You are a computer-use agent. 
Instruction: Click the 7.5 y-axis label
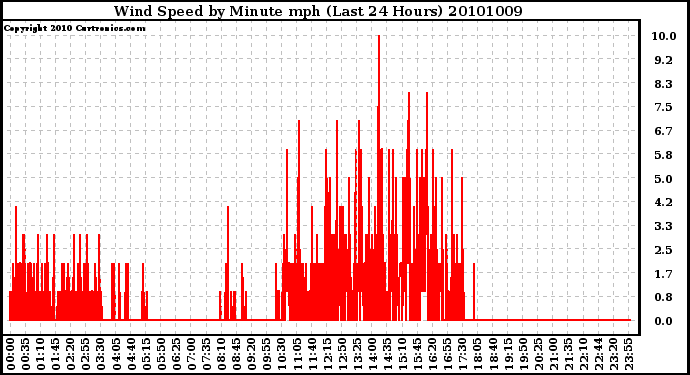point(664,107)
